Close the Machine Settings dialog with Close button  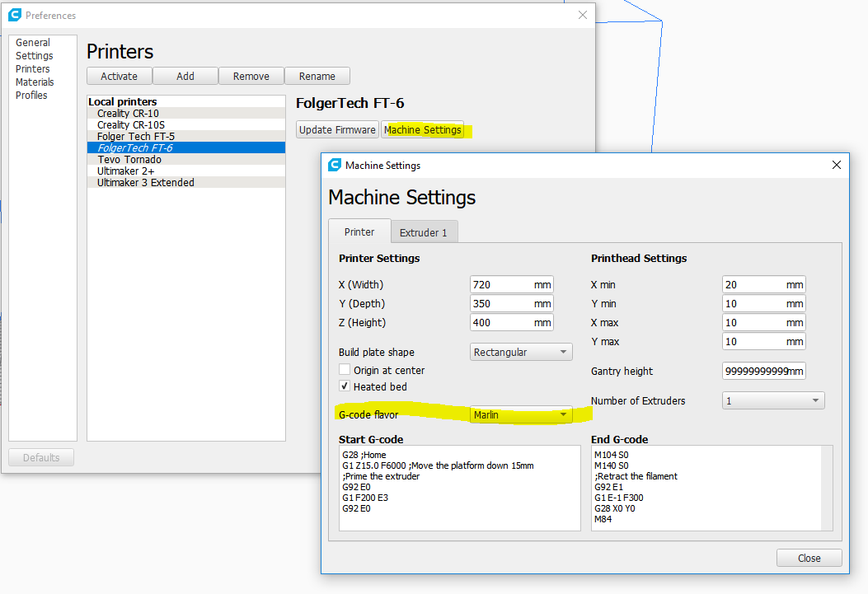point(809,558)
